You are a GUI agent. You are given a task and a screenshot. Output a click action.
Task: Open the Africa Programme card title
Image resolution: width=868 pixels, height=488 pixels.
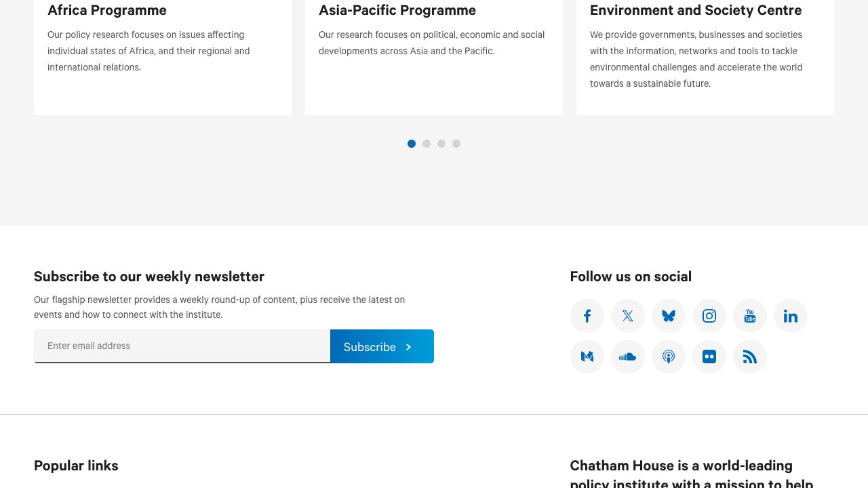107,10
